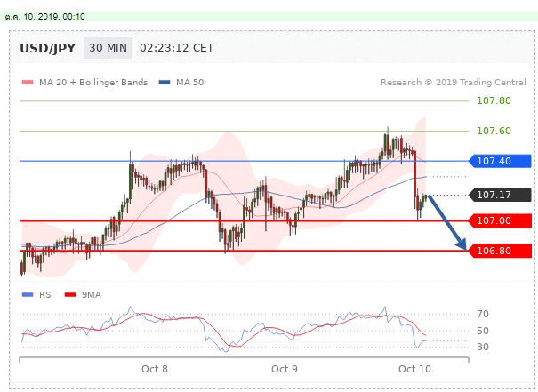Click the red 107.00 support price tag
The width and height of the screenshot is (538, 392).
[501, 220]
